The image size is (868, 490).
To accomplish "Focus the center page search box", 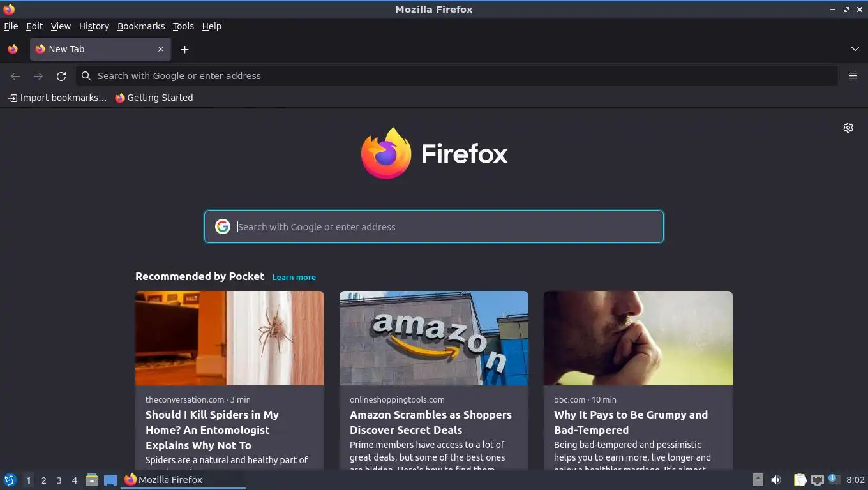I will pos(434,226).
